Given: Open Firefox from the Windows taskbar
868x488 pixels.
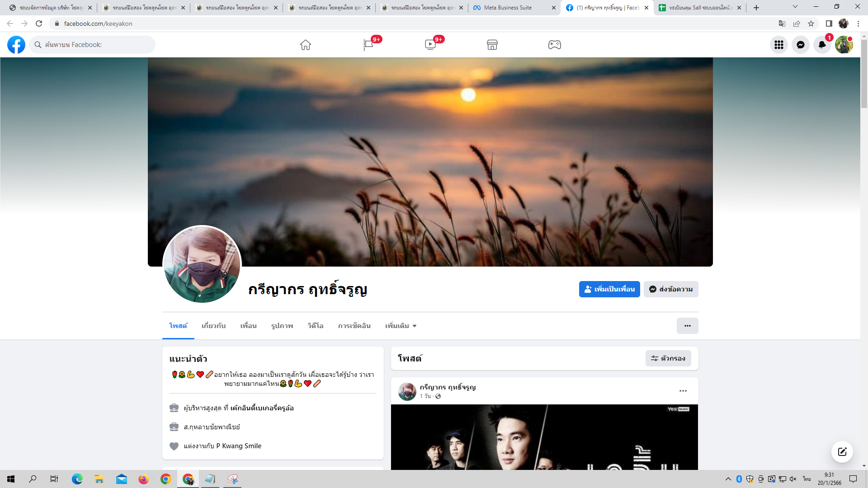Looking at the screenshot, I should [144, 479].
